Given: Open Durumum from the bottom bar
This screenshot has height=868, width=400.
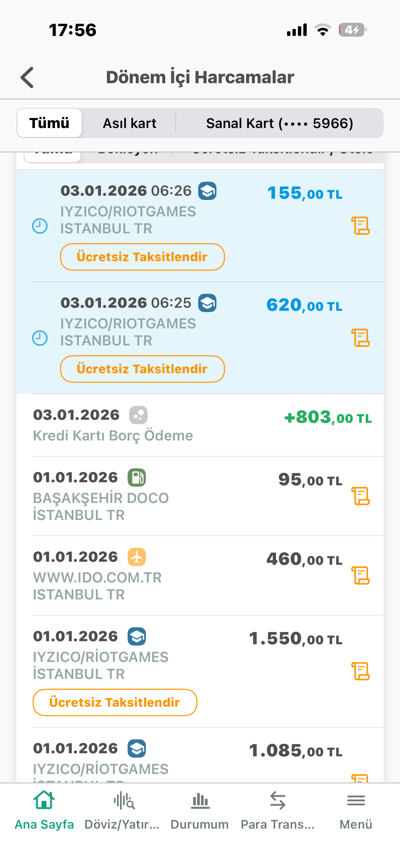Looking at the screenshot, I should [x=200, y=810].
